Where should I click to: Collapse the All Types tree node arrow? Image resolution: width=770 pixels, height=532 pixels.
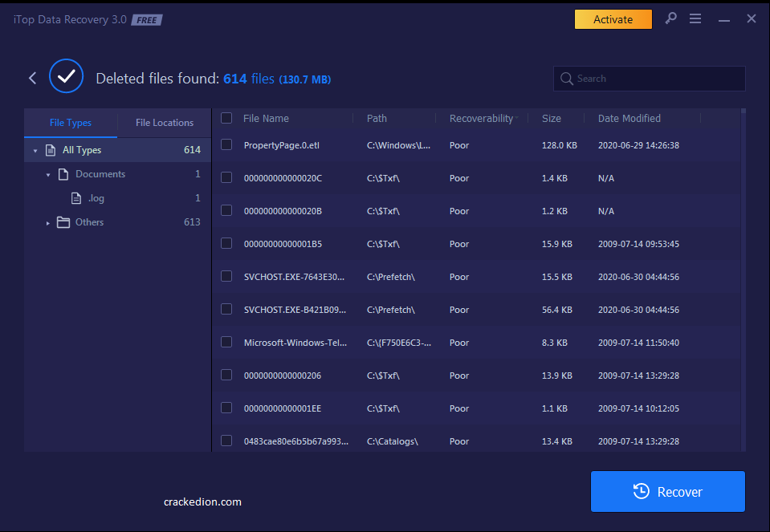tap(35, 151)
